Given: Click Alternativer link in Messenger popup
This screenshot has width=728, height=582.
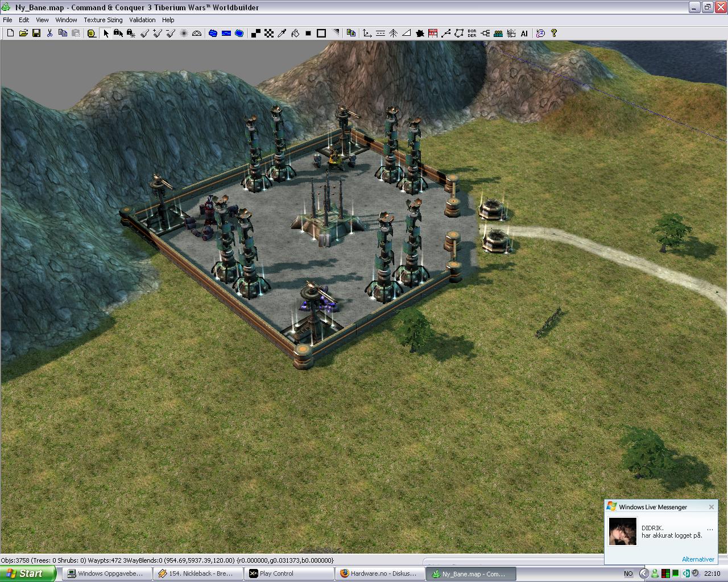Looking at the screenshot, I should pos(698,559).
